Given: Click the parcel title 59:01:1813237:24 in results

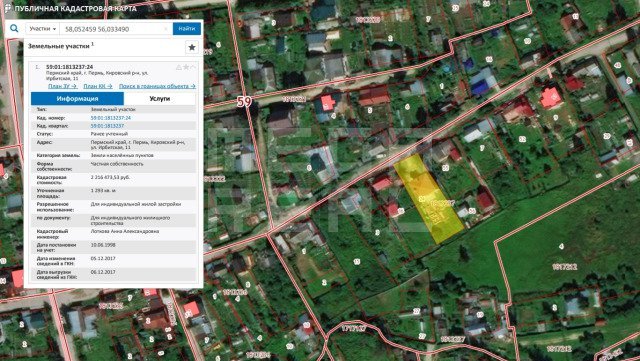Looking at the screenshot, I should pos(69,67).
